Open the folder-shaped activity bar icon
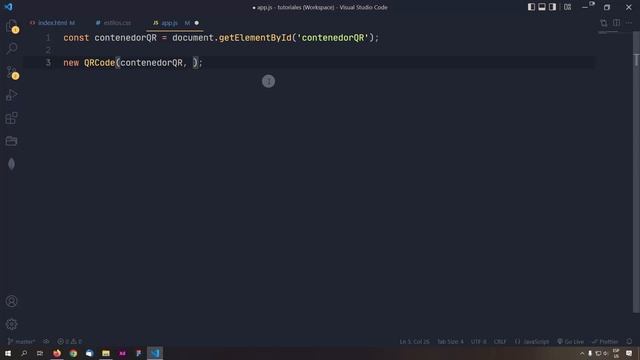The image size is (640, 360). (x=11, y=141)
